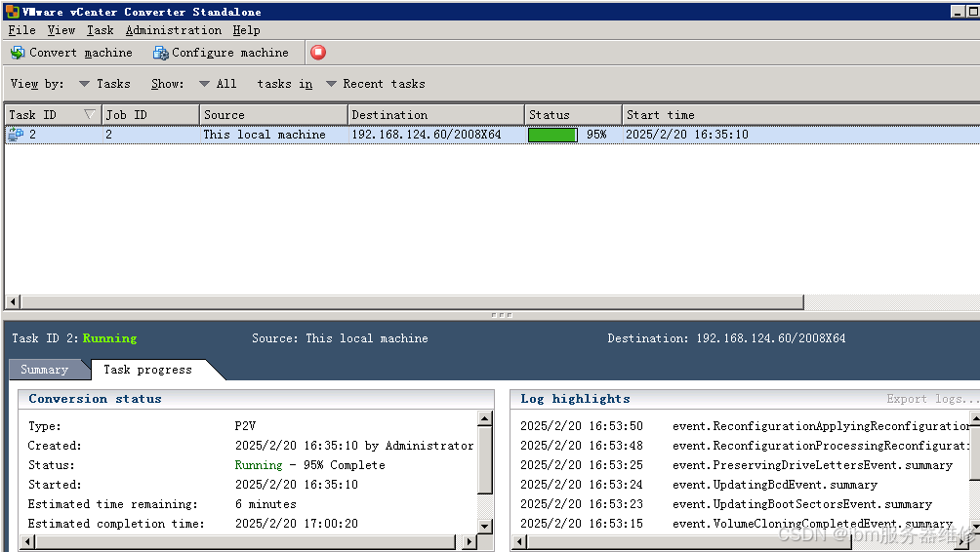The width and height of the screenshot is (980, 552).
Task: Click PreservingDriveLettersEvent log entry
Action: point(736,464)
